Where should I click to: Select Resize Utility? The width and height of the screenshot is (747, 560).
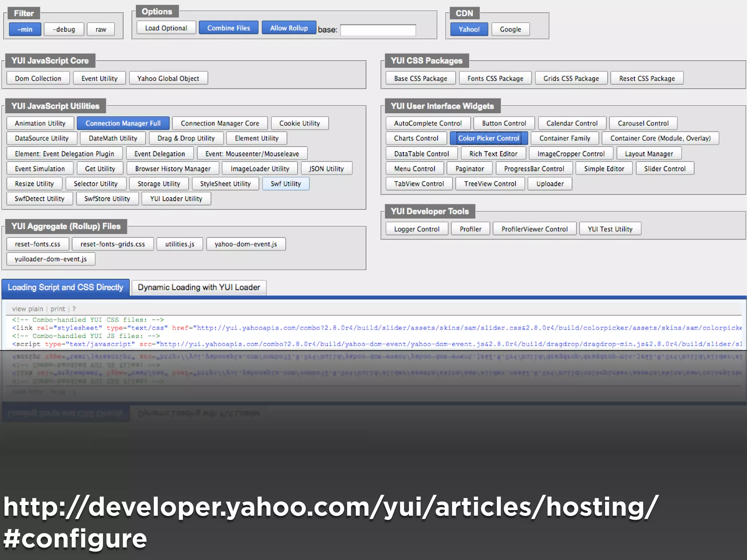coord(34,184)
